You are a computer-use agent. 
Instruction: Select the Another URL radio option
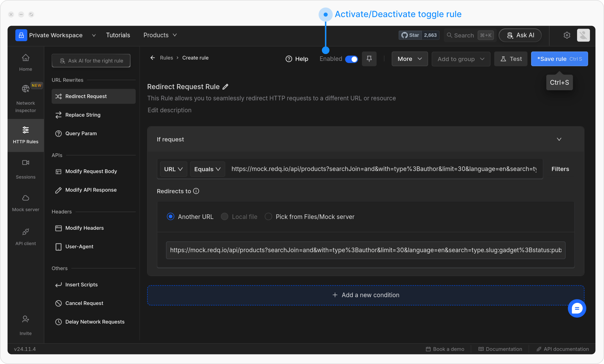(171, 217)
